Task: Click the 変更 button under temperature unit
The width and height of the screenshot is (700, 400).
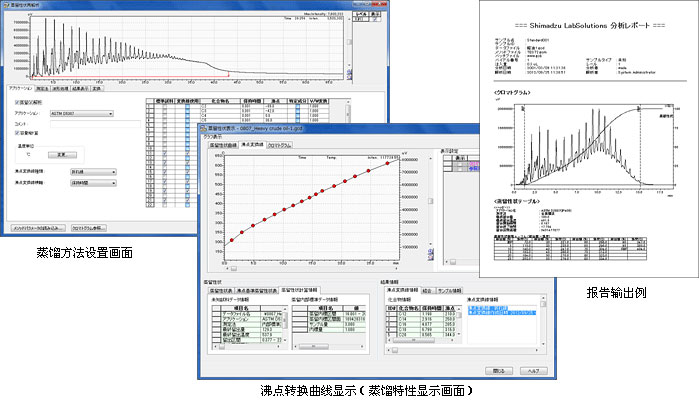Action: [x=60, y=155]
